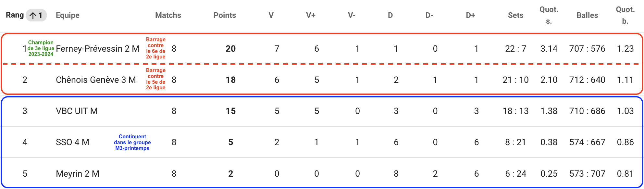Sort by Quot. s. column header
The image size is (644, 189).
[549, 15]
